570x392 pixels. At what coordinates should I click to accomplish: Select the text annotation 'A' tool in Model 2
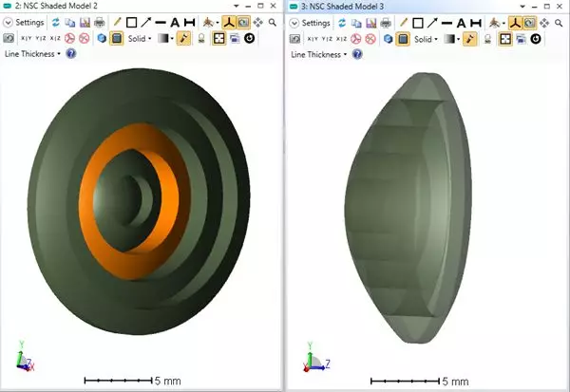176,22
